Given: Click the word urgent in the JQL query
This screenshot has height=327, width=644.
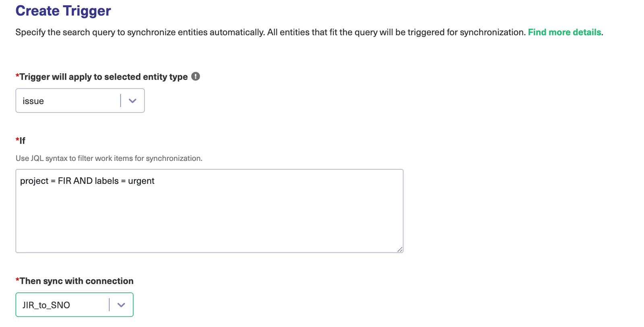Looking at the screenshot, I should click(141, 181).
